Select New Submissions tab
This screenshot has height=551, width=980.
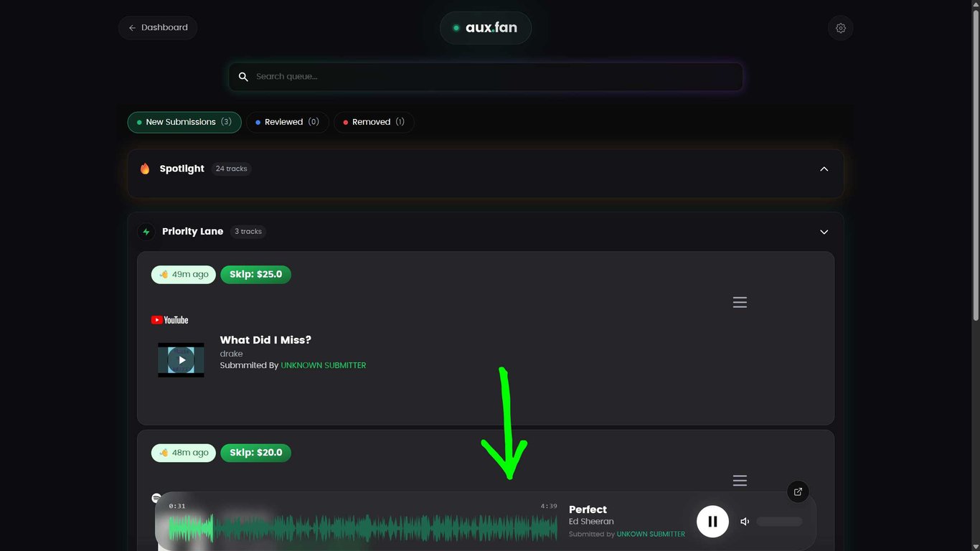tap(184, 122)
